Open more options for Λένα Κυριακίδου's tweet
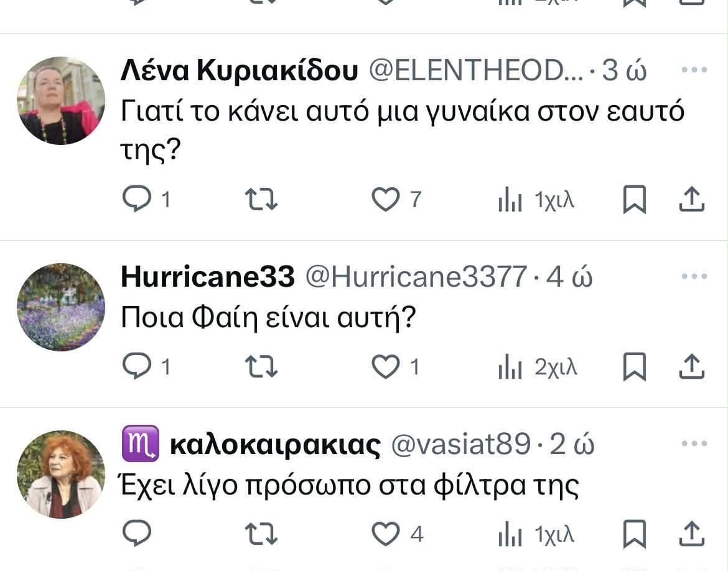This screenshot has height=571, width=728. [x=694, y=69]
